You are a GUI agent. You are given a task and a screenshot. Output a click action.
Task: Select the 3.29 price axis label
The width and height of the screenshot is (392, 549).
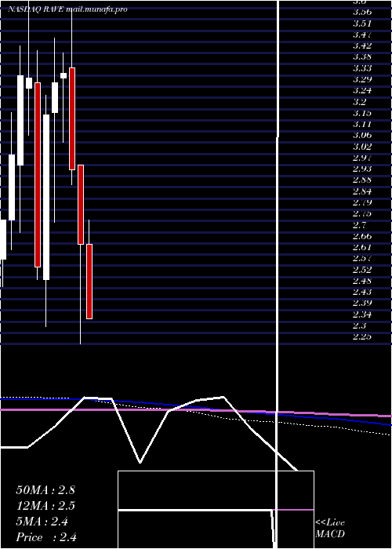point(362,79)
